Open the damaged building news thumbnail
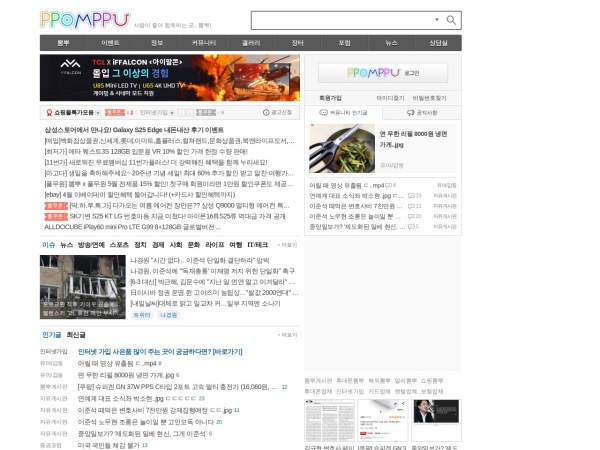This screenshot has height=450, width=600. click(x=83, y=287)
